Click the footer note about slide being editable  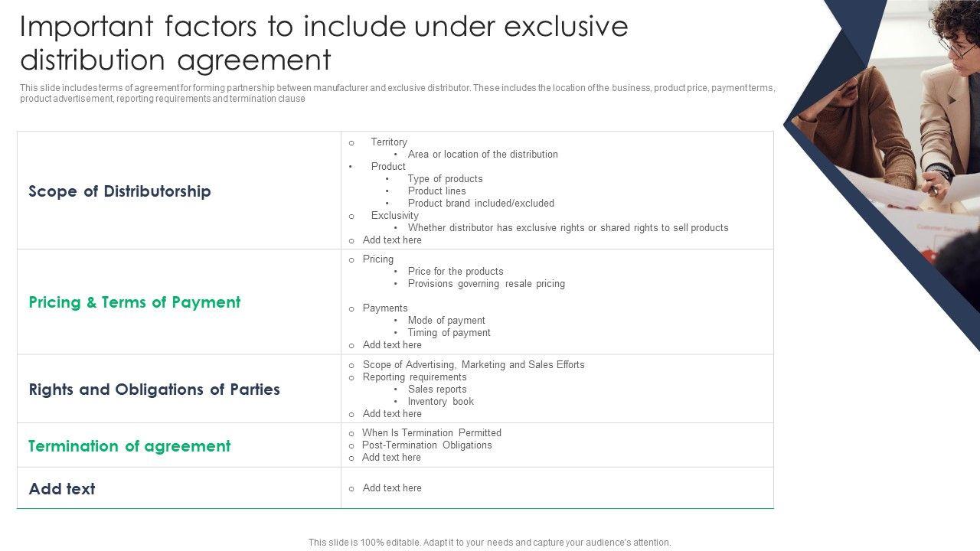click(490, 543)
